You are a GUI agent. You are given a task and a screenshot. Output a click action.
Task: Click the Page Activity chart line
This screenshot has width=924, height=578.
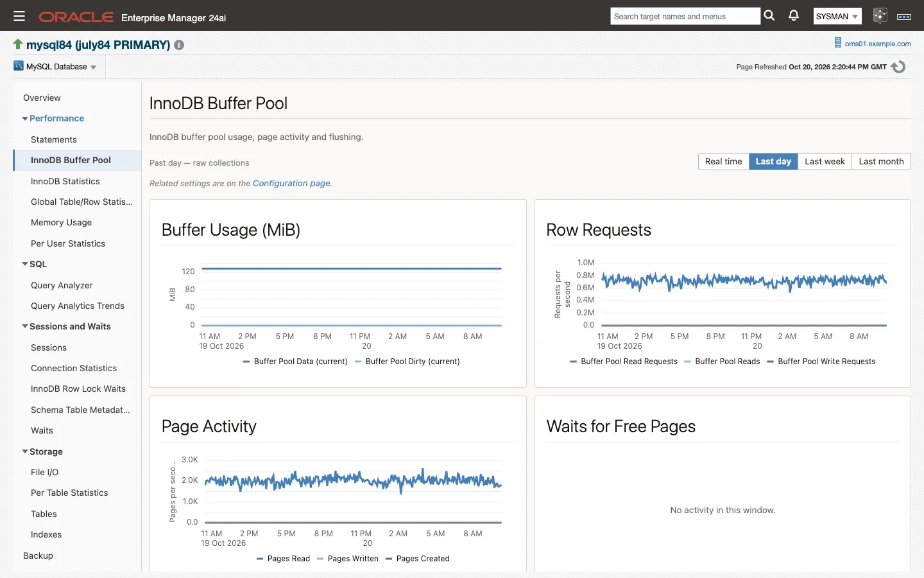pos(353,480)
